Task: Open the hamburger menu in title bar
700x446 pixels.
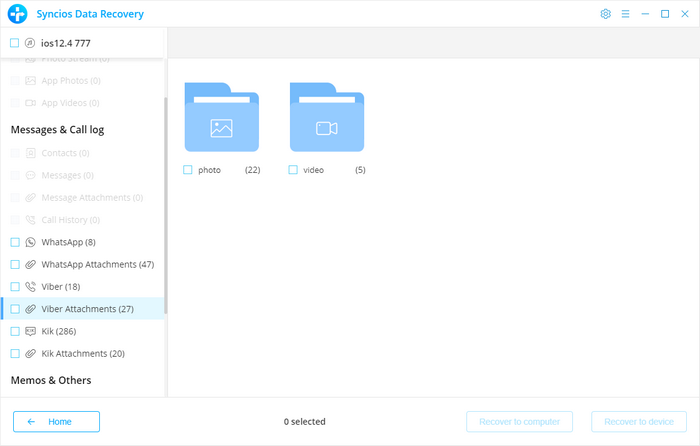Action: pos(625,14)
